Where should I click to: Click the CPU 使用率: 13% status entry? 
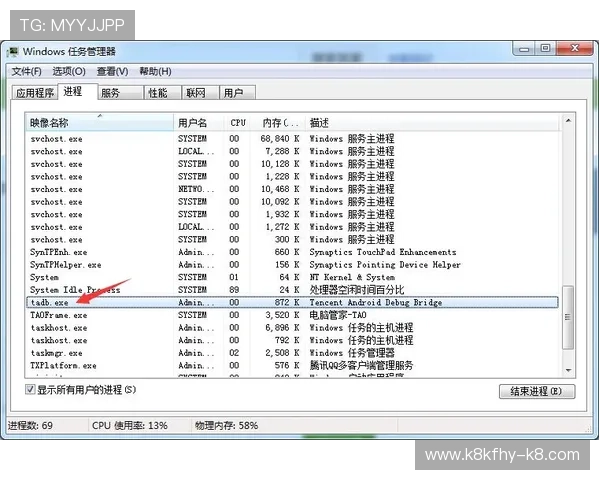[x=130, y=426]
